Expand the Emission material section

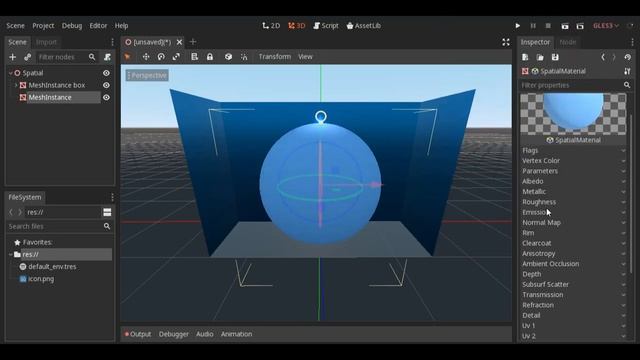[x=573, y=212]
